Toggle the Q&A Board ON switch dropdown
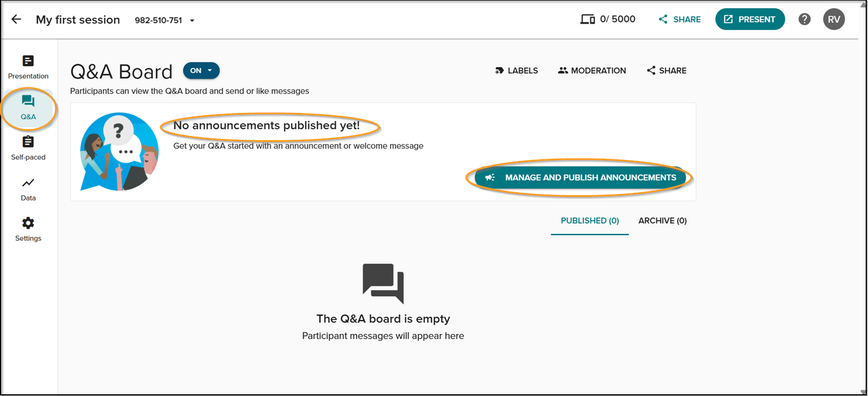Viewport: 868px width, 396px height. pyautogui.click(x=201, y=71)
